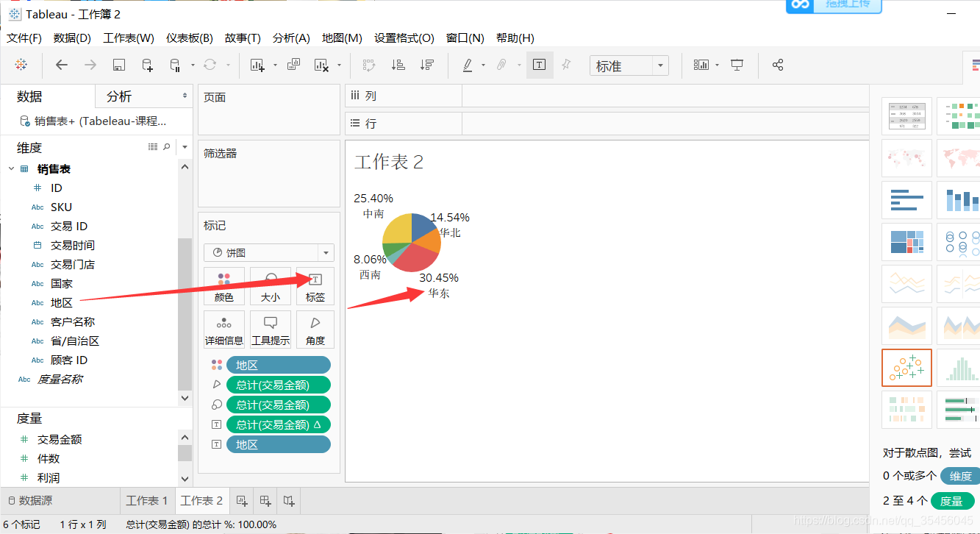
Task: Open the 数据(D) menu
Action: (x=72, y=38)
